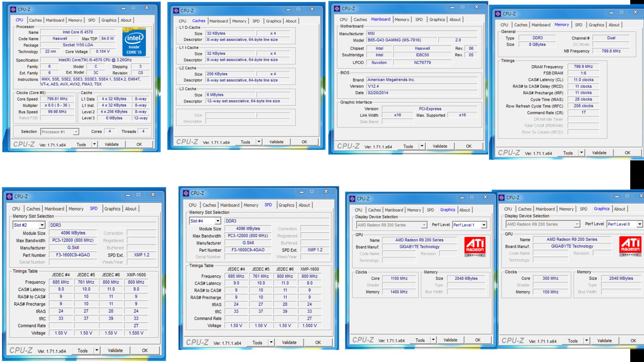The height and width of the screenshot is (362, 644).
Task: Click CPU-Z title icon in Slot #2 SPD window
Action: (x=9, y=196)
